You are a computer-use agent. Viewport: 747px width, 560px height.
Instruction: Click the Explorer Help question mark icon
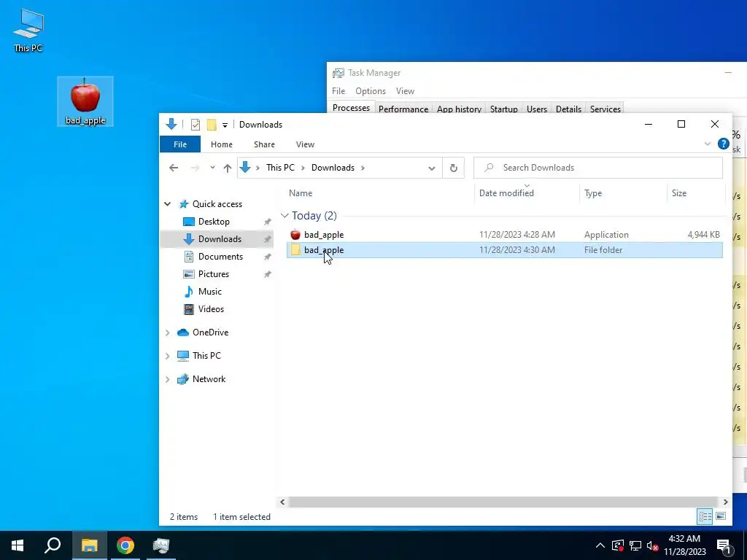(x=723, y=144)
